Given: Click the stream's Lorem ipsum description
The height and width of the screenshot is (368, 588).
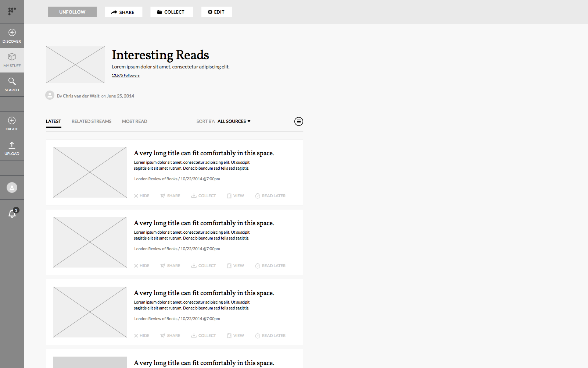Looking at the screenshot, I should coord(171,67).
